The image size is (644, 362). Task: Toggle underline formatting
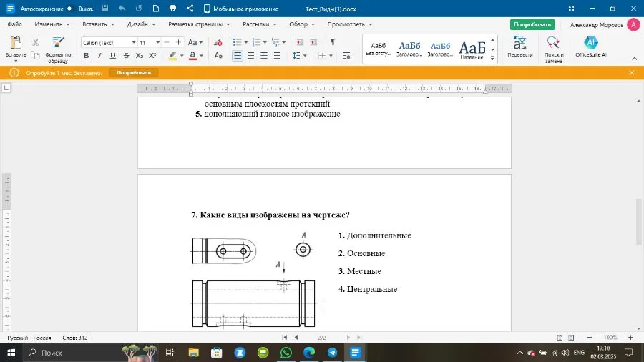(112, 56)
